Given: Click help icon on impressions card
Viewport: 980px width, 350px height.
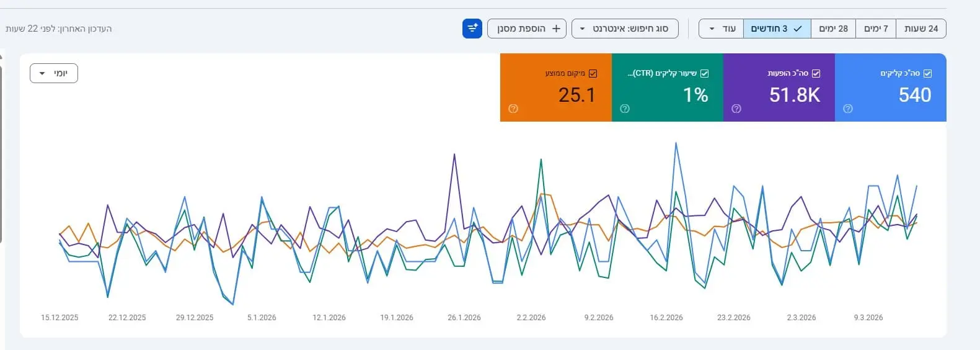Looking at the screenshot, I should [736, 109].
